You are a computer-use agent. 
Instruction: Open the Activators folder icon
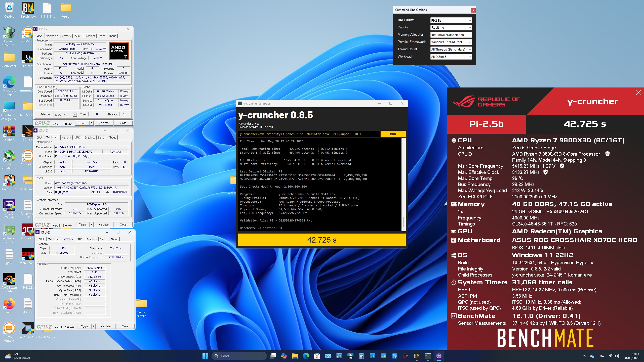tap(9, 59)
